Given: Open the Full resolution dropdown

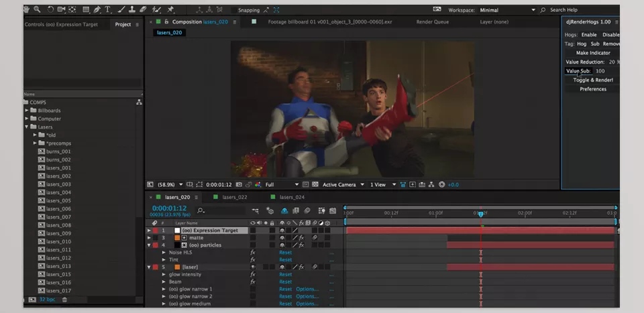Looking at the screenshot, I should click(281, 184).
